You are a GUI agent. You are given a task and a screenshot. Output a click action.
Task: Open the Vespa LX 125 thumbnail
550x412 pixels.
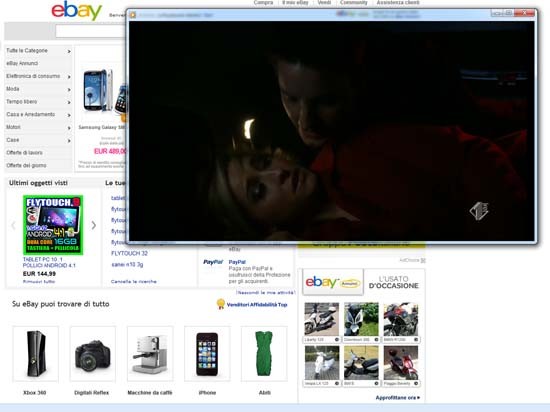coord(322,363)
